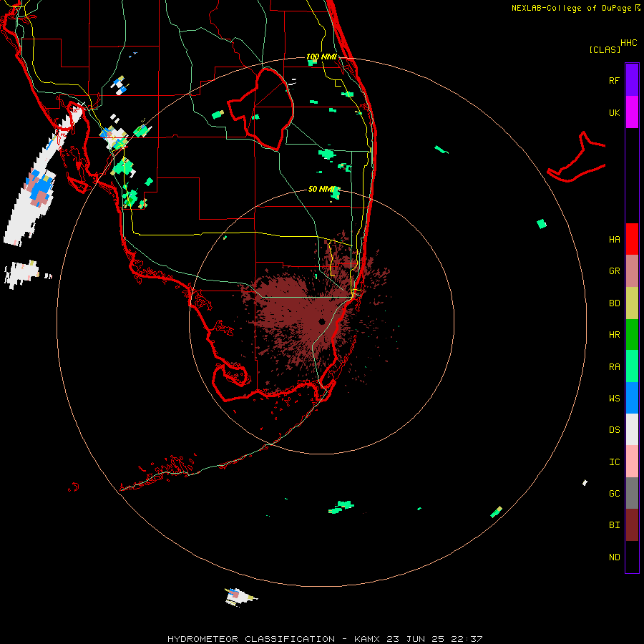Click the GC legend label
Screen dimensions: 644x644
(614, 494)
